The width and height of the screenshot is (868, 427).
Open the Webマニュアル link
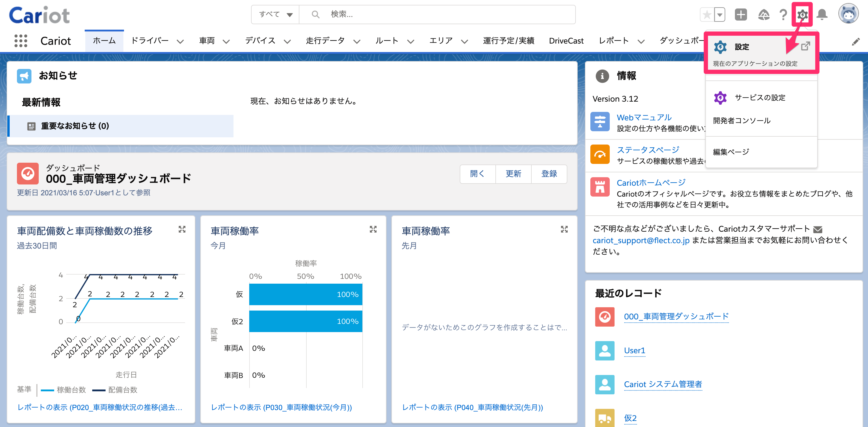[x=644, y=117]
